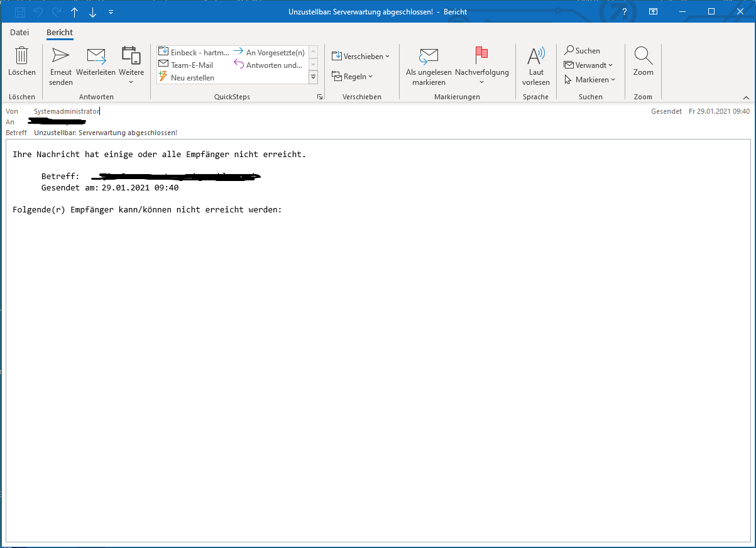This screenshot has height=548, width=756.
Task: Open the Verschieben dropdown
Action: pos(360,56)
